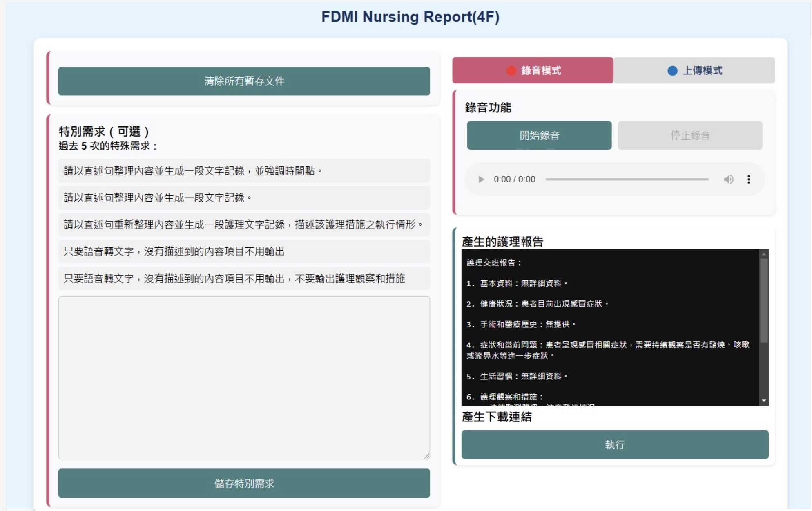Clear temp files with 清除所有暫存文件
The height and width of the screenshot is (511, 812).
point(244,81)
